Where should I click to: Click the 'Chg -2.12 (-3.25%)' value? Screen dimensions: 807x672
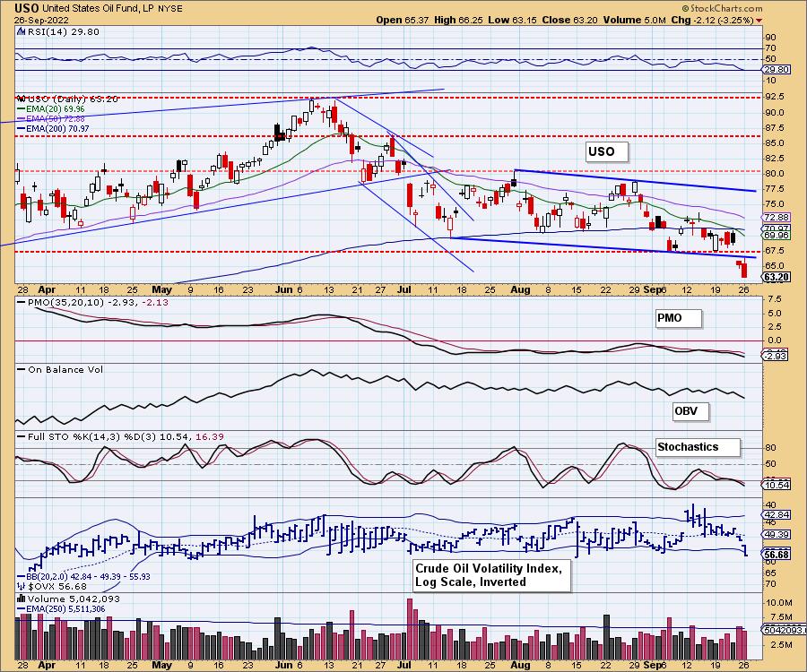[712, 20]
